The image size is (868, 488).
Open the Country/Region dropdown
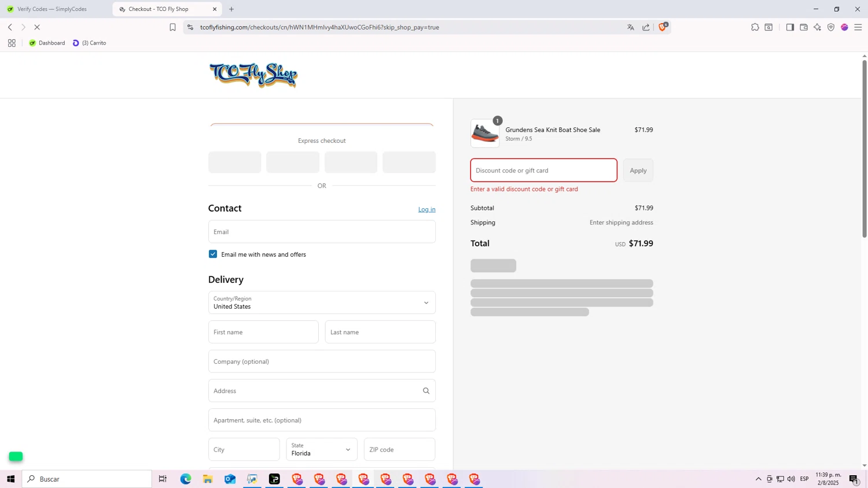[x=322, y=302]
